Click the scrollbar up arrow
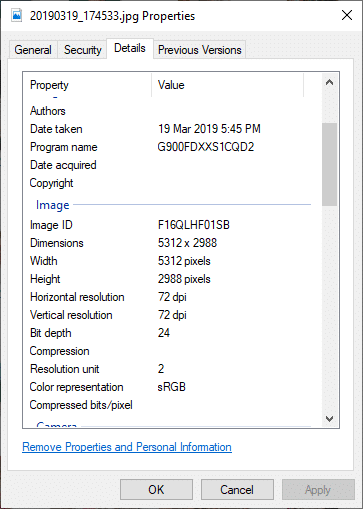363x509 pixels. pyautogui.click(x=329, y=82)
